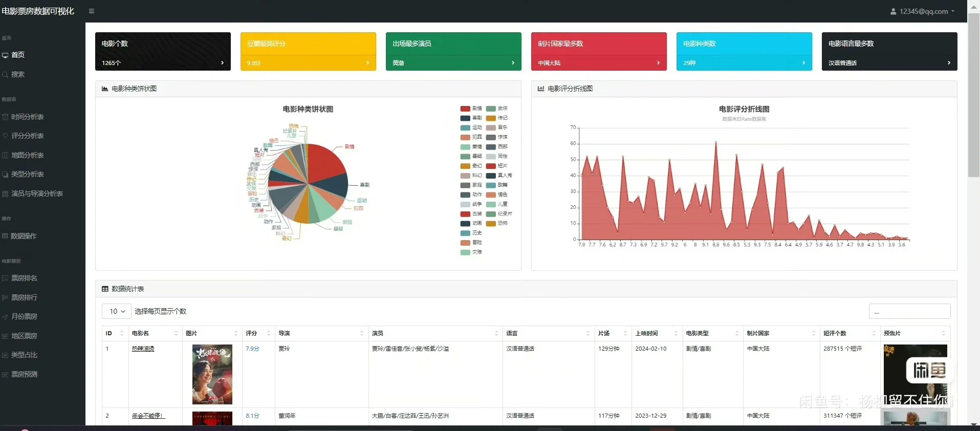Click the paper plane icon for 月份票房

click(x=5, y=317)
